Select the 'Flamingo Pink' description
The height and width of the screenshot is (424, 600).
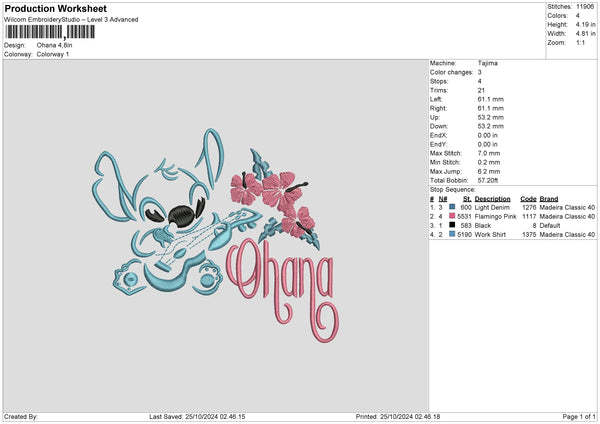pyautogui.click(x=496, y=217)
